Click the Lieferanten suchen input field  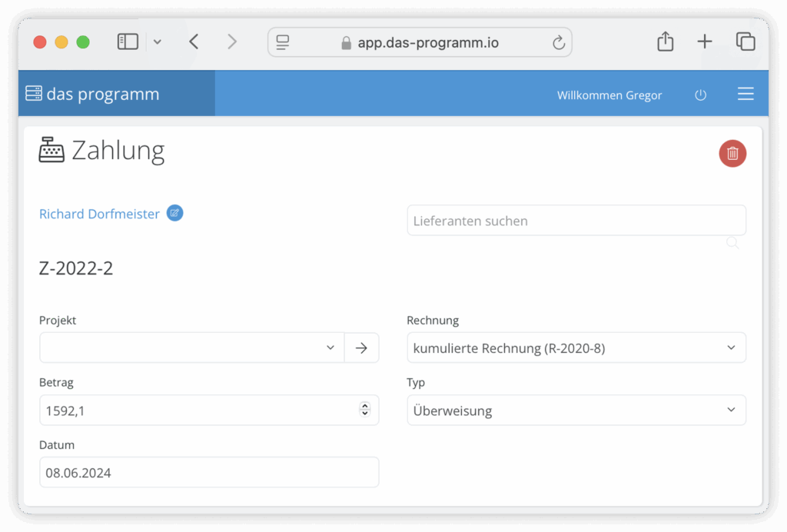coord(576,220)
